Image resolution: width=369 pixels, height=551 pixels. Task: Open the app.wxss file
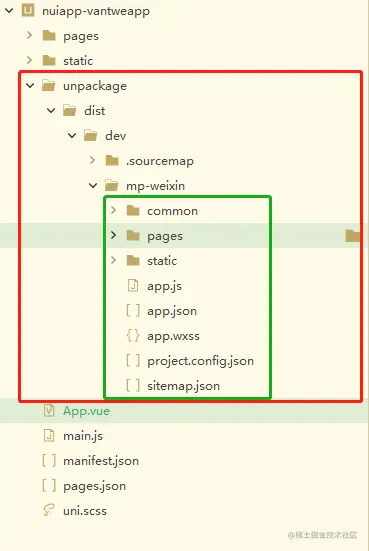(173, 336)
